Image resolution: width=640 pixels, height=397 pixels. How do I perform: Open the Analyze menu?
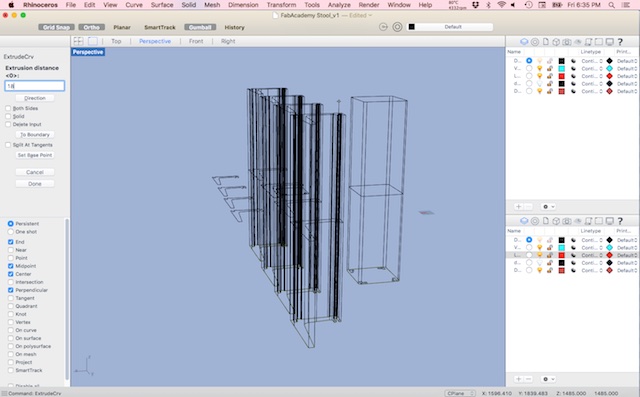coord(339,5)
